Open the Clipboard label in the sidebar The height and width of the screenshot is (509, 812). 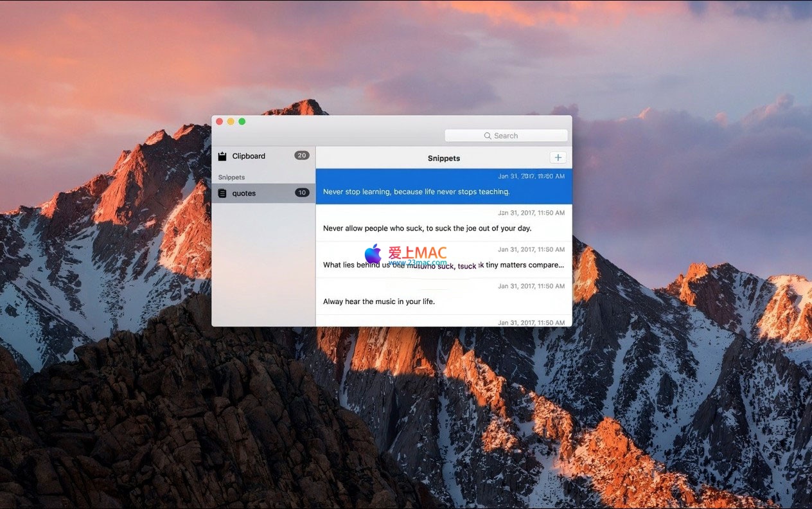(x=249, y=156)
